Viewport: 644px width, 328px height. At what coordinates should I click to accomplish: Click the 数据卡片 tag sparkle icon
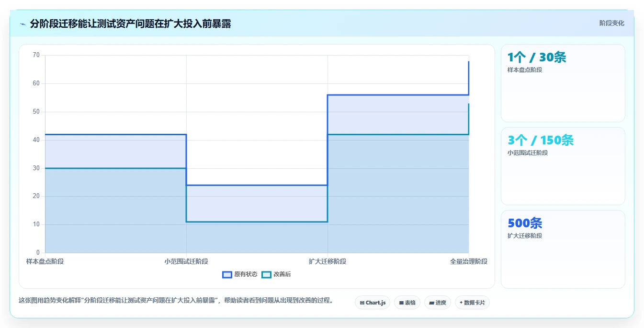point(461,303)
